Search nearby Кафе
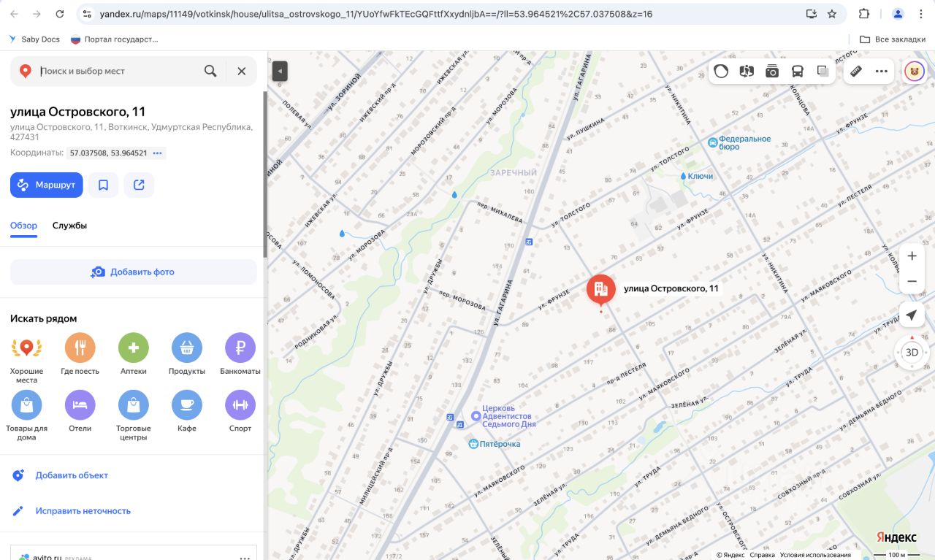The width and height of the screenshot is (935, 560). click(x=187, y=412)
